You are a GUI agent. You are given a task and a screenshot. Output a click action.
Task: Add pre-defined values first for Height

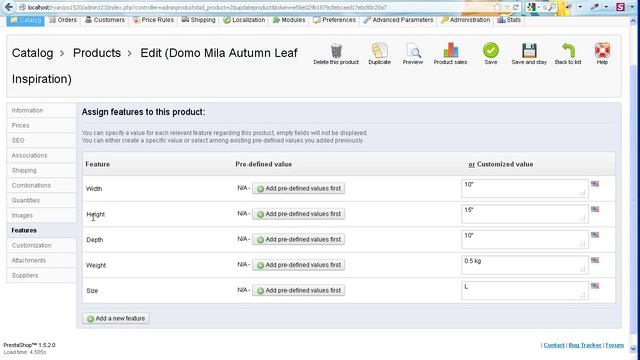[298, 214]
